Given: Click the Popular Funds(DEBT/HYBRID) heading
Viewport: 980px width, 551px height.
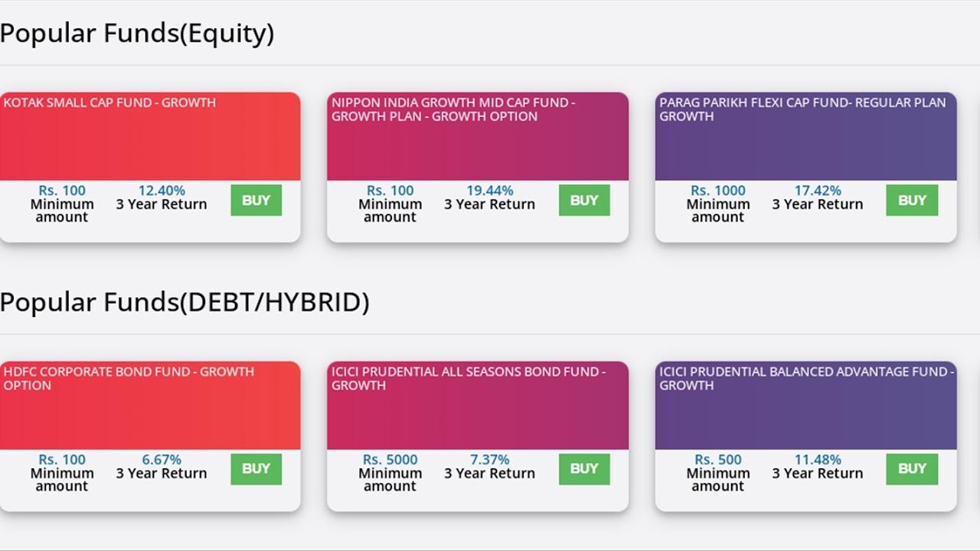Looking at the screenshot, I should point(185,302).
